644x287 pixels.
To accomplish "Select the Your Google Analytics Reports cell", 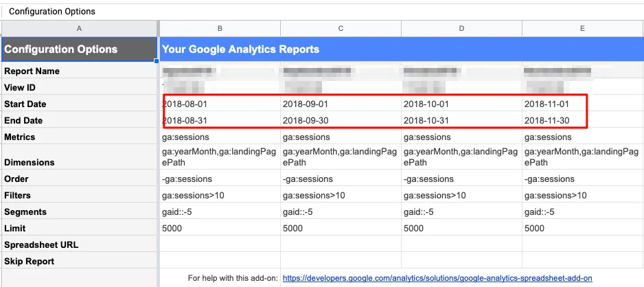I will click(x=402, y=49).
